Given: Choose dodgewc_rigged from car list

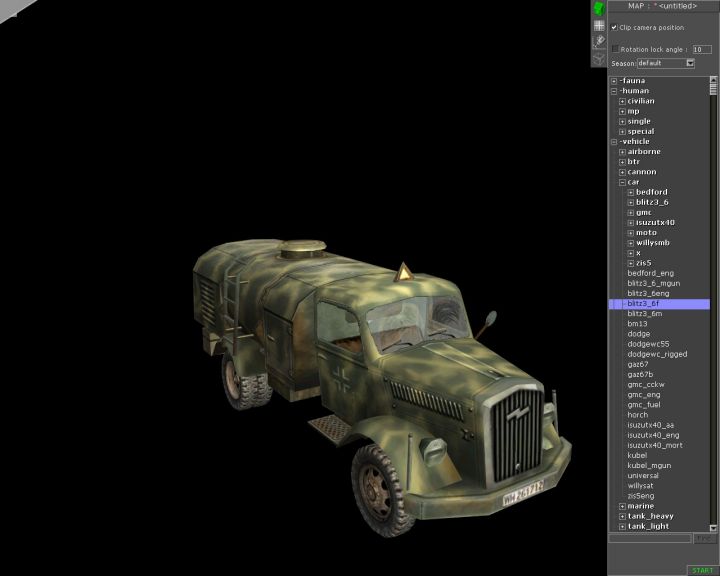Looking at the screenshot, I should (x=657, y=354).
